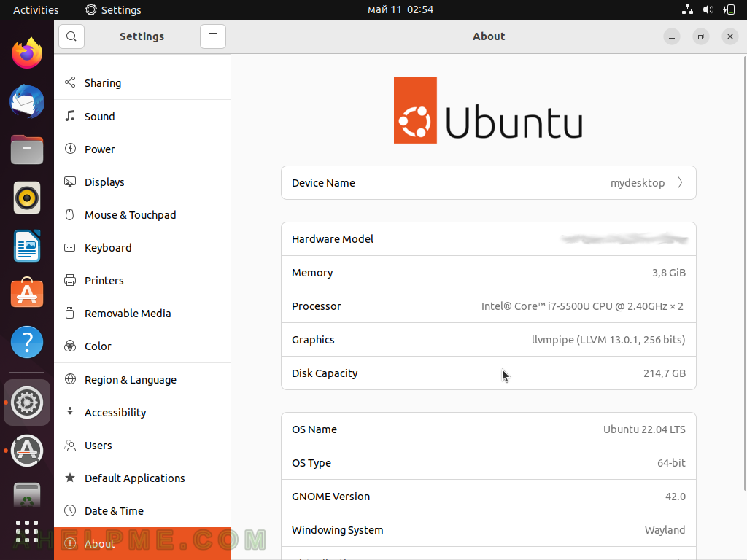Viewport: 747px width, 560px height.
Task: Click the Default Applications star icon
Action: [70, 478]
